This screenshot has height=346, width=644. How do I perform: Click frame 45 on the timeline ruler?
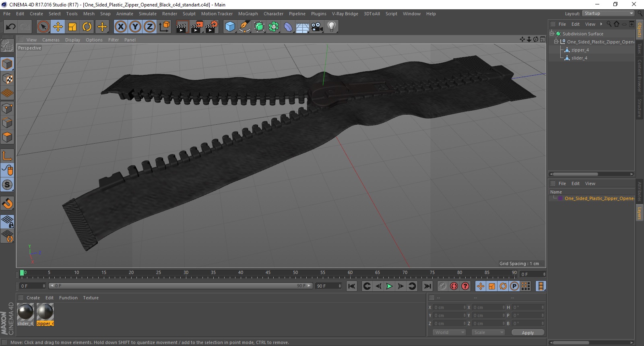coord(268,273)
